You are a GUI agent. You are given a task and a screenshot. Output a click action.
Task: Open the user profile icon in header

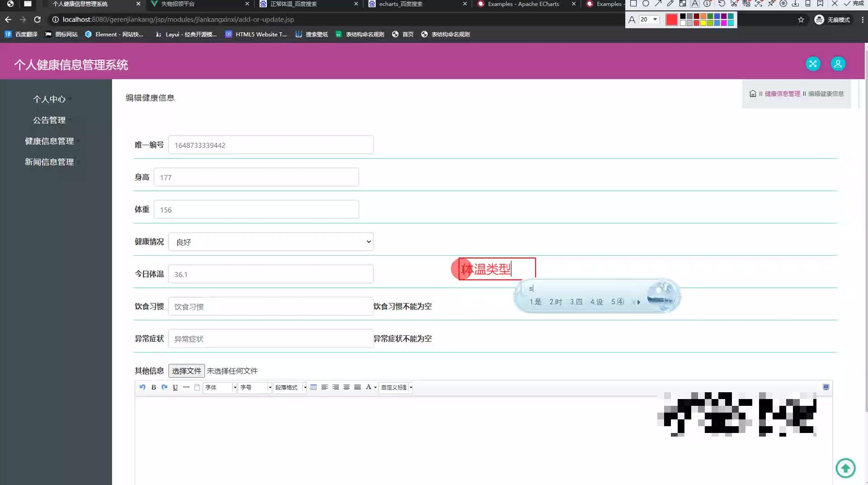[838, 64]
